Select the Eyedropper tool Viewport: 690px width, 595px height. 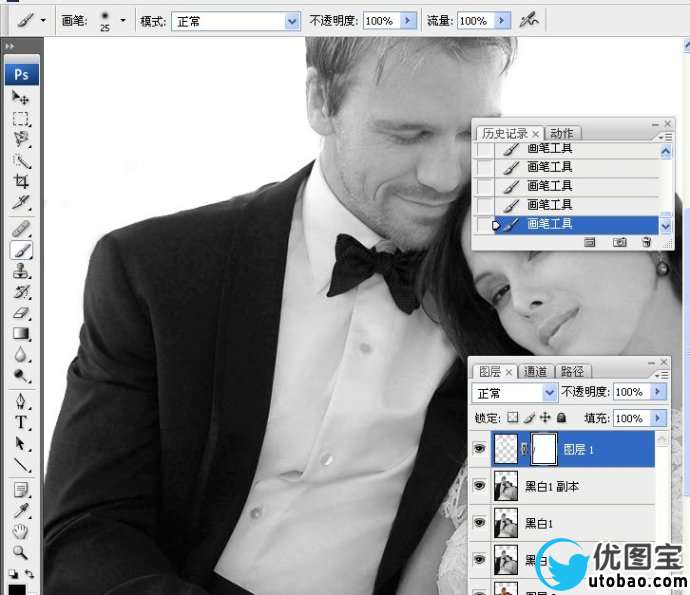coord(20,511)
